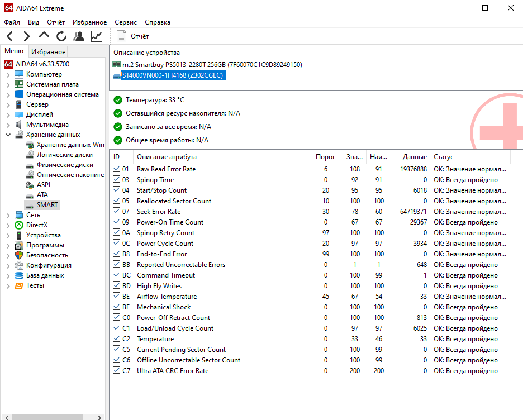Go up one level with up arrow icon

tap(44, 35)
